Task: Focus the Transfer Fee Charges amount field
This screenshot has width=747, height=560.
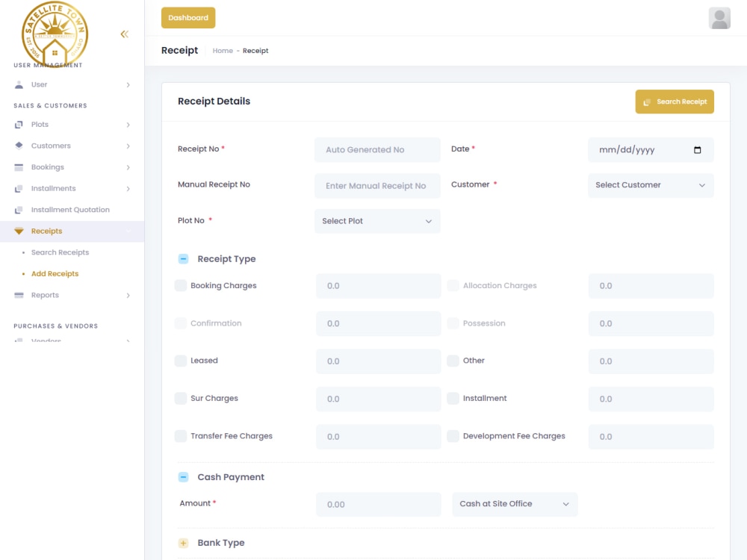Action: click(x=378, y=437)
